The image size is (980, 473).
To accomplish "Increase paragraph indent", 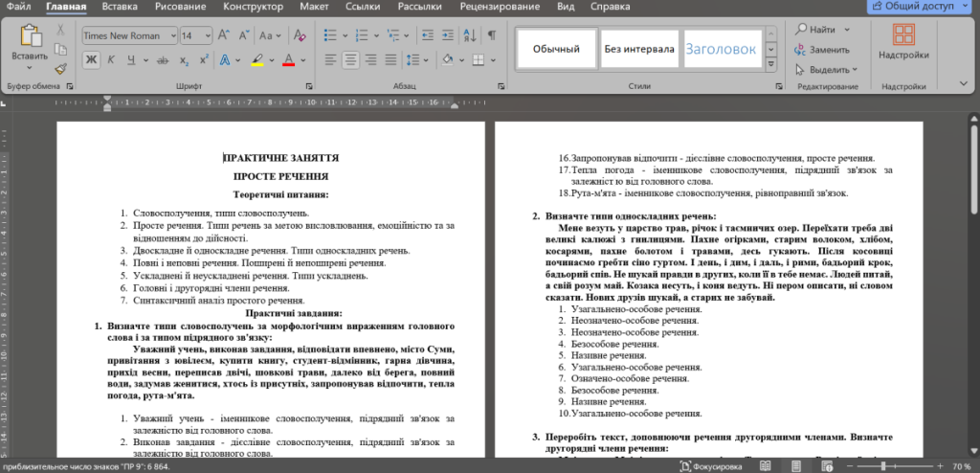I will pos(448,35).
